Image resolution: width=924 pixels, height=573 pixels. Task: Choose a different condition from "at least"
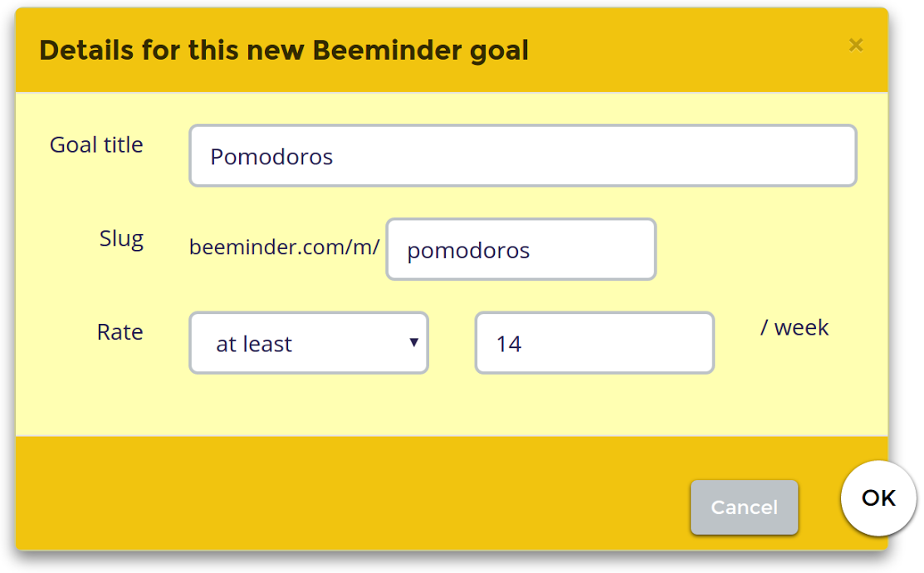click(308, 342)
